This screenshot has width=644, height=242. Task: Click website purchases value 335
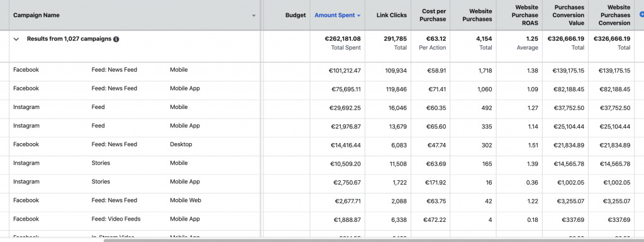coord(487,127)
